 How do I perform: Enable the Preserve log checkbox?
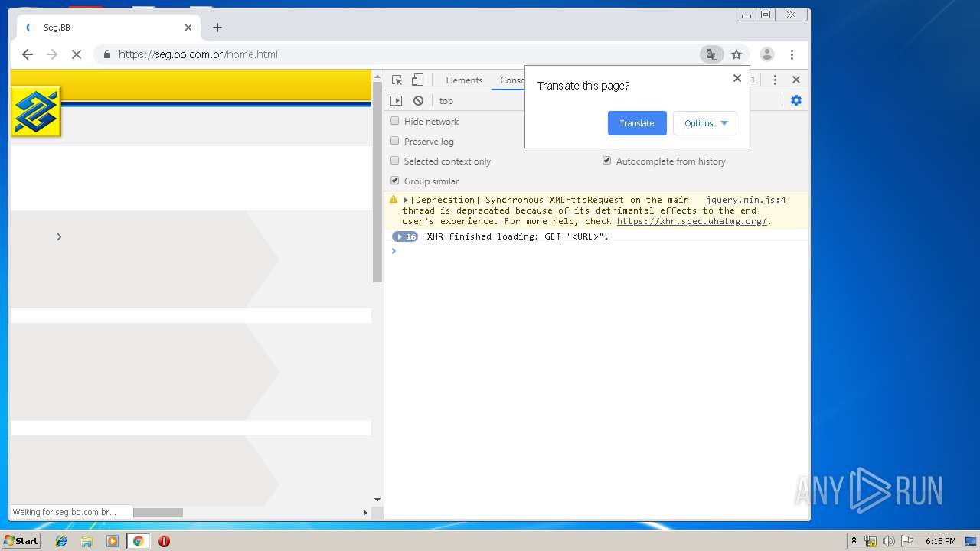point(395,141)
